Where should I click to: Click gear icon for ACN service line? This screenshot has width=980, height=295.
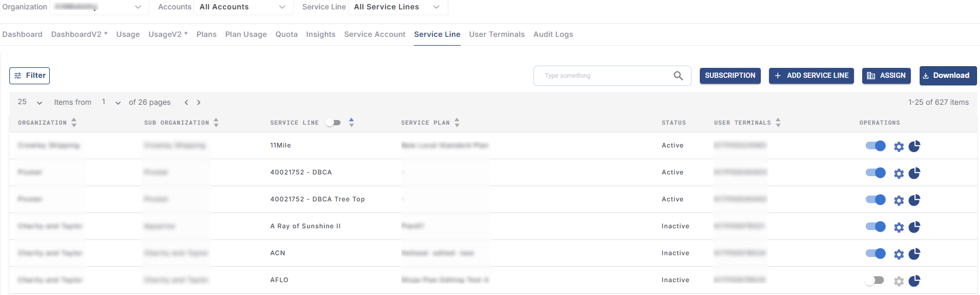tap(899, 254)
